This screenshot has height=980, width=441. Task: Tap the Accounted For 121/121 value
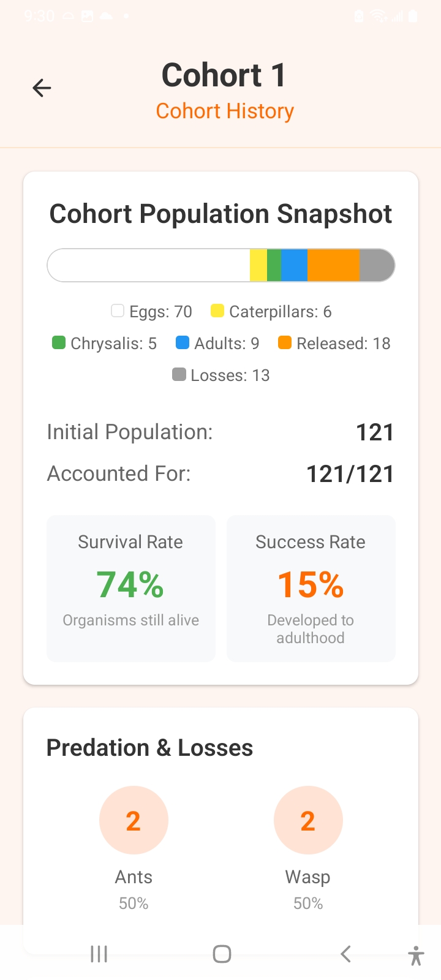point(350,474)
